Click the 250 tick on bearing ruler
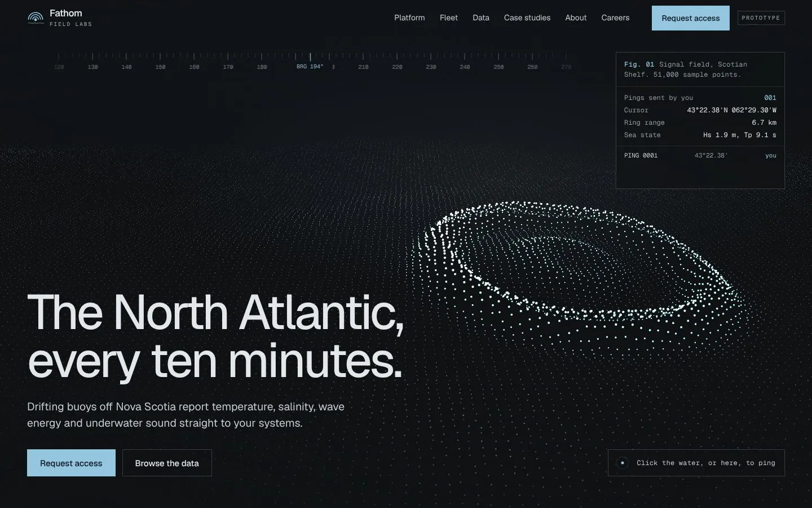Viewport: 812px width, 508px height. 499,67
